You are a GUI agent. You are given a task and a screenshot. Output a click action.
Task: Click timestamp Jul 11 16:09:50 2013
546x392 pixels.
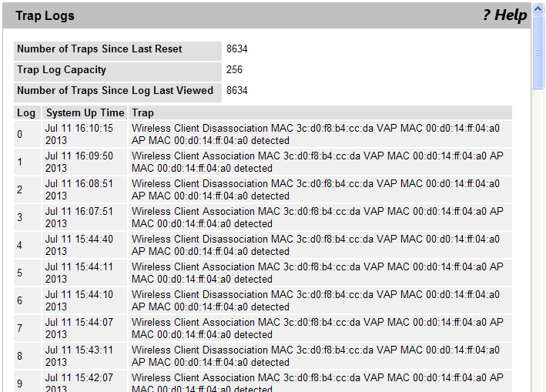click(79, 162)
